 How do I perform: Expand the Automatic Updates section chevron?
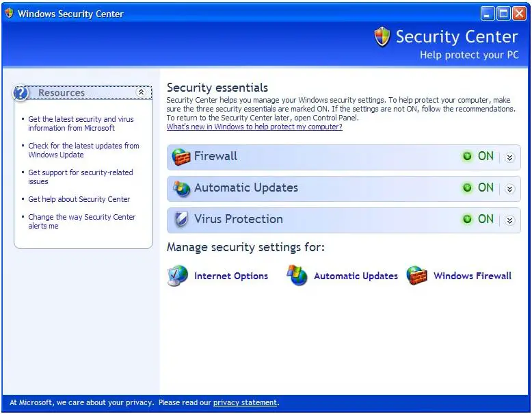(x=509, y=189)
